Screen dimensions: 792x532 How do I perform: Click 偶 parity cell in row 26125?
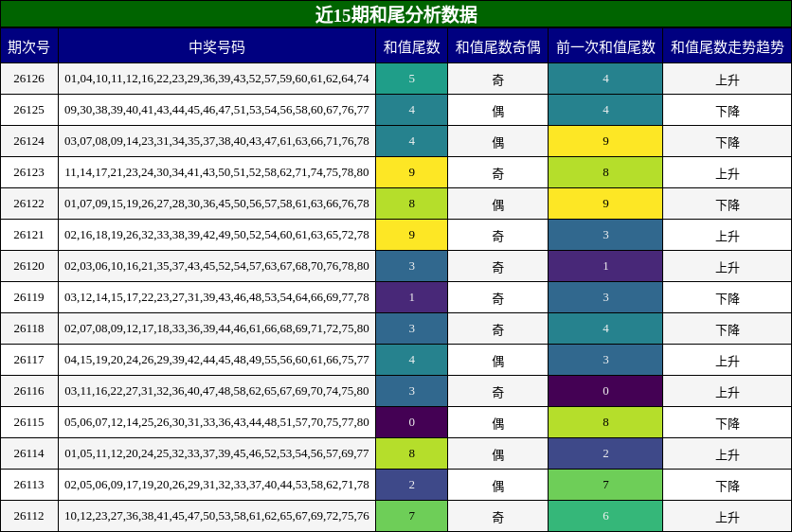click(498, 110)
